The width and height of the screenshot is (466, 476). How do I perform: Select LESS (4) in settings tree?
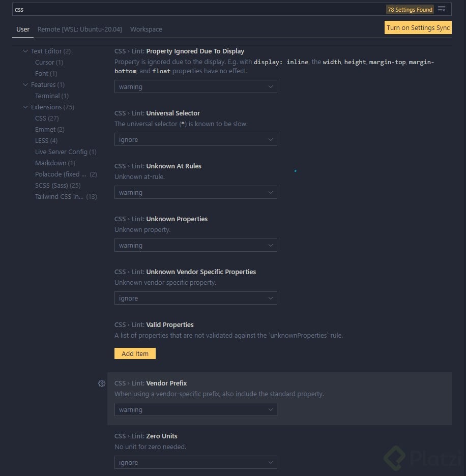click(46, 141)
